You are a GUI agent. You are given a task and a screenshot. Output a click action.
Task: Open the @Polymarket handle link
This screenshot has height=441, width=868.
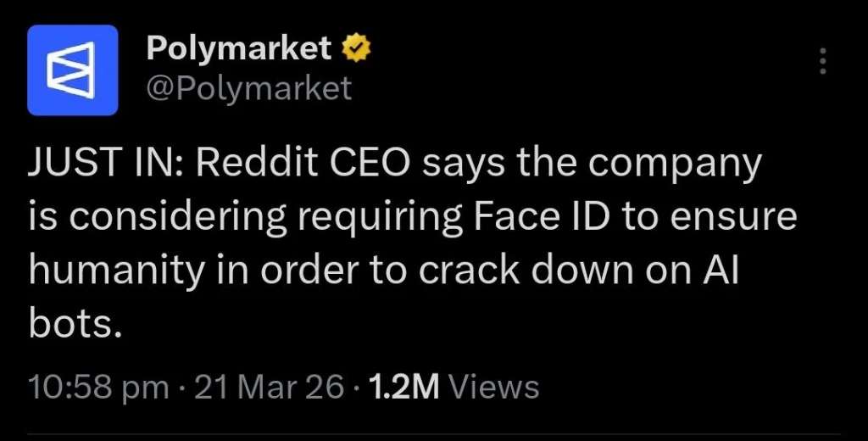click(248, 87)
